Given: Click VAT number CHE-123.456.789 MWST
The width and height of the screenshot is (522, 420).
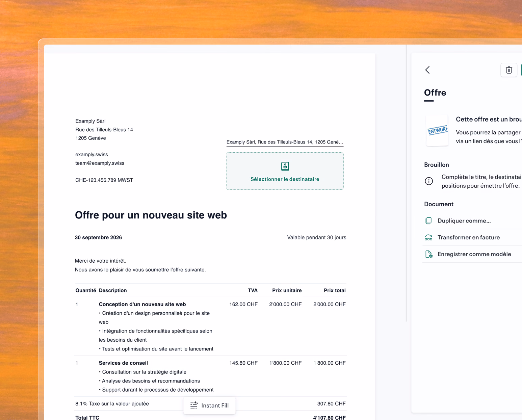Looking at the screenshot, I should 104,180.
